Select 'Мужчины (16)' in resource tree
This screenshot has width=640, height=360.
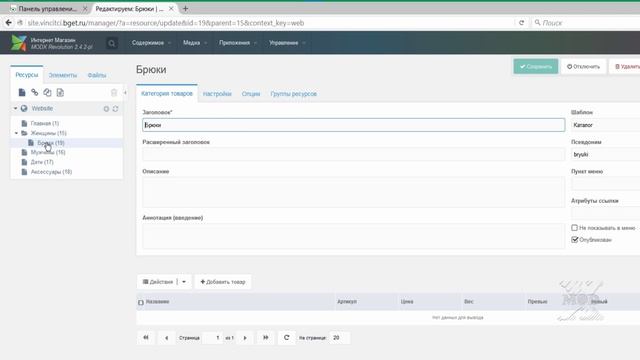pos(48,152)
